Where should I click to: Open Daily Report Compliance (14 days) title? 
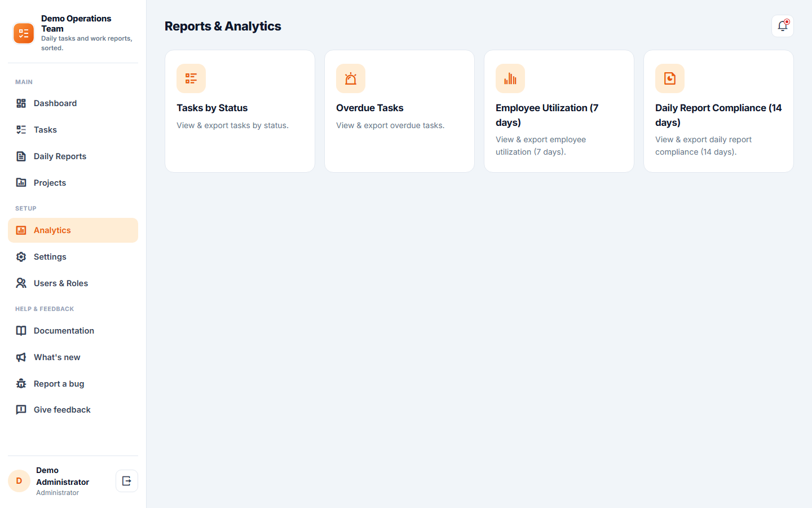pyautogui.click(x=718, y=115)
